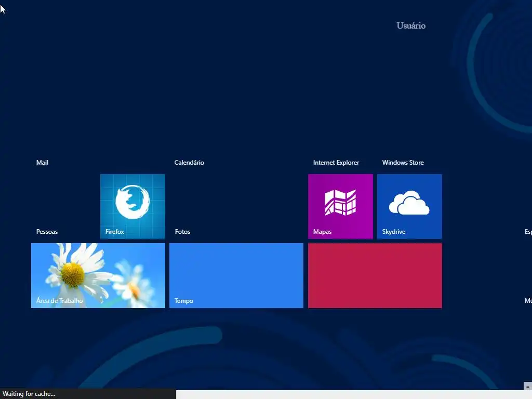Screen dimensions: 532x399
Task: Open the Tempo weather tile
Action: click(236, 275)
